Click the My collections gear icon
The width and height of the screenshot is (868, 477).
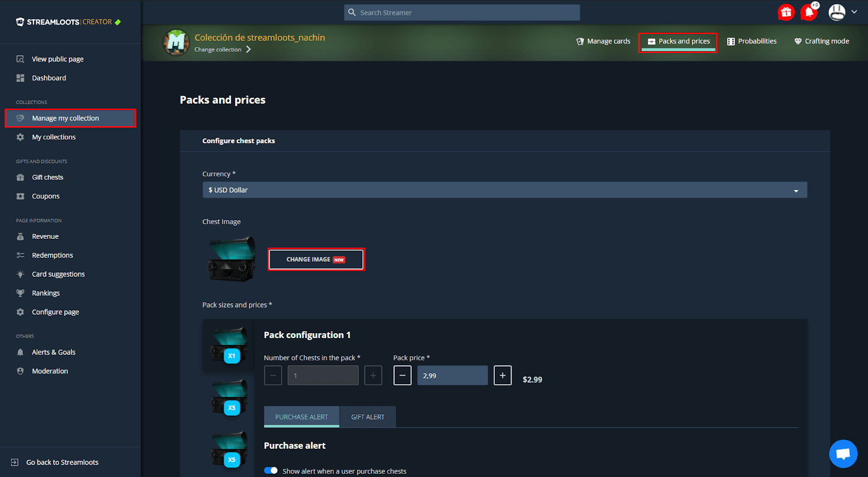[x=20, y=137]
